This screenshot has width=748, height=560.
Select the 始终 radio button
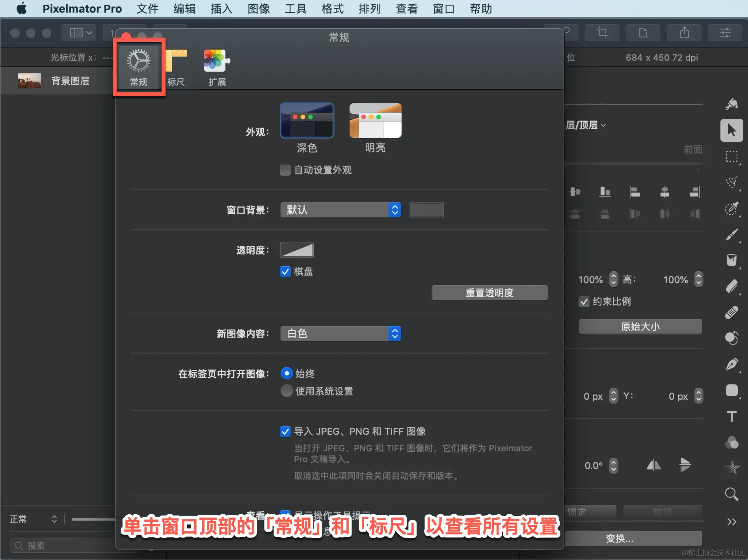pyautogui.click(x=287, y=373)
